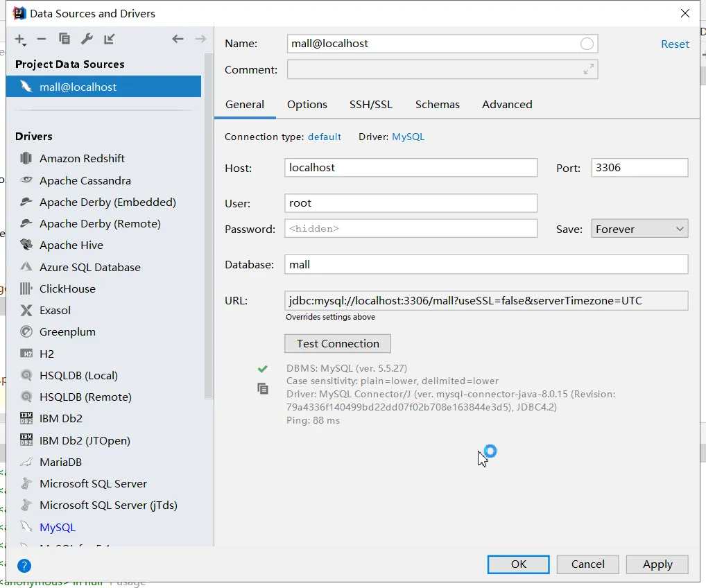
Task: Select the MariaDB driver in the list
Action: point(60,462)
